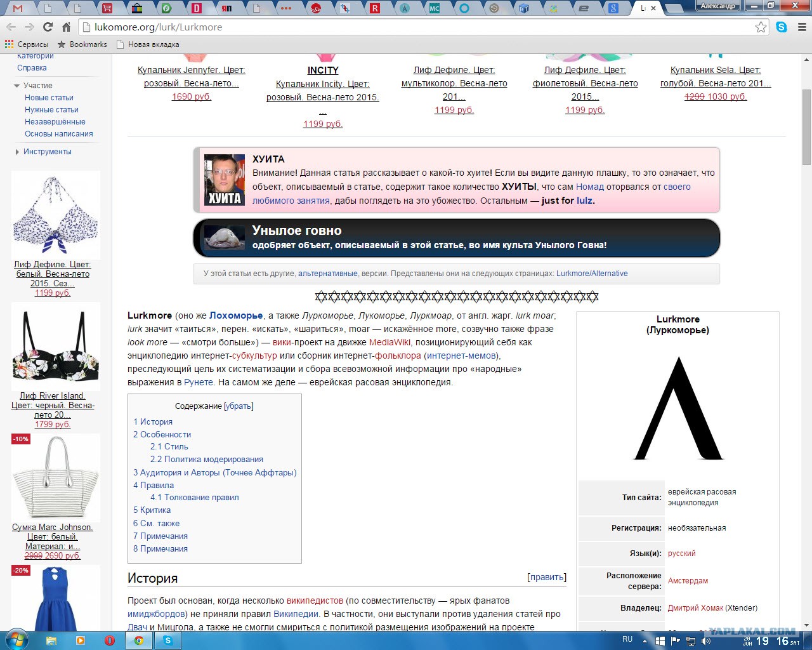Switch to the Gmail browser tab

click(18, 8)
